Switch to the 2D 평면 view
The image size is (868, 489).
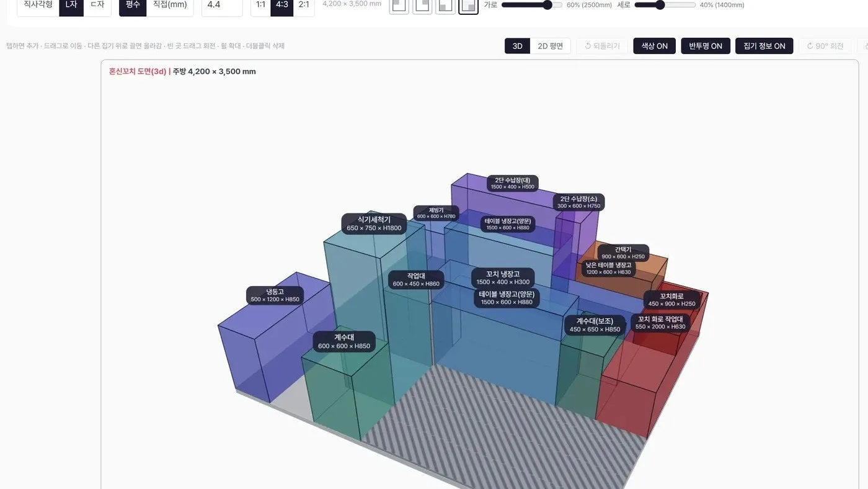pyautogui.click(x=550, y=46)
